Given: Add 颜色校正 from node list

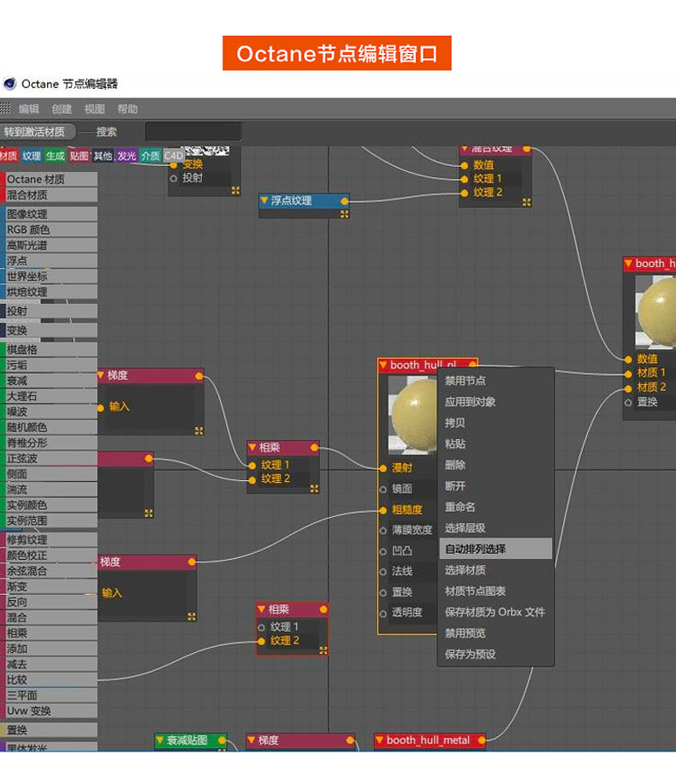Looking at the screenshot, I should tap(49, 555).
